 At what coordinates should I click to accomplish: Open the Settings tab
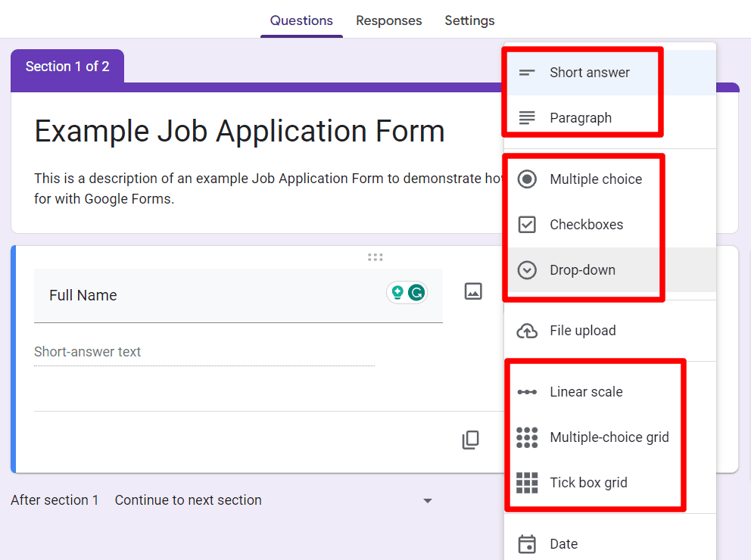[x=469, y=20]
